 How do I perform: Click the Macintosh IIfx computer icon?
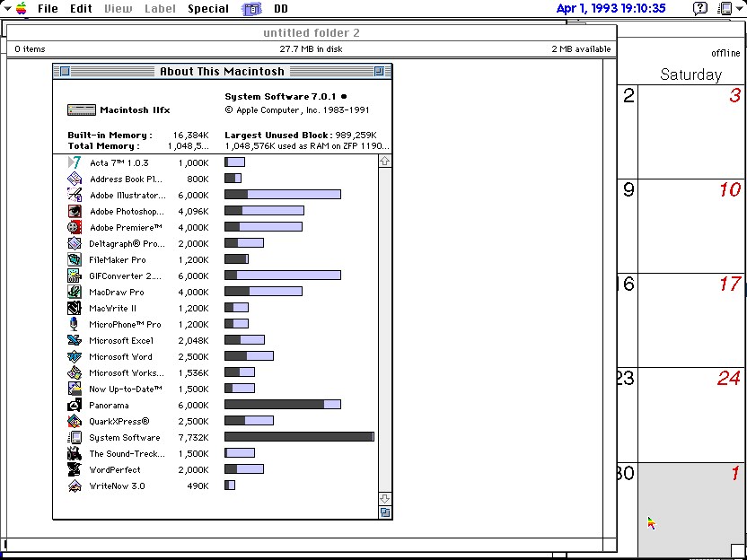click(x=82, y=110)
